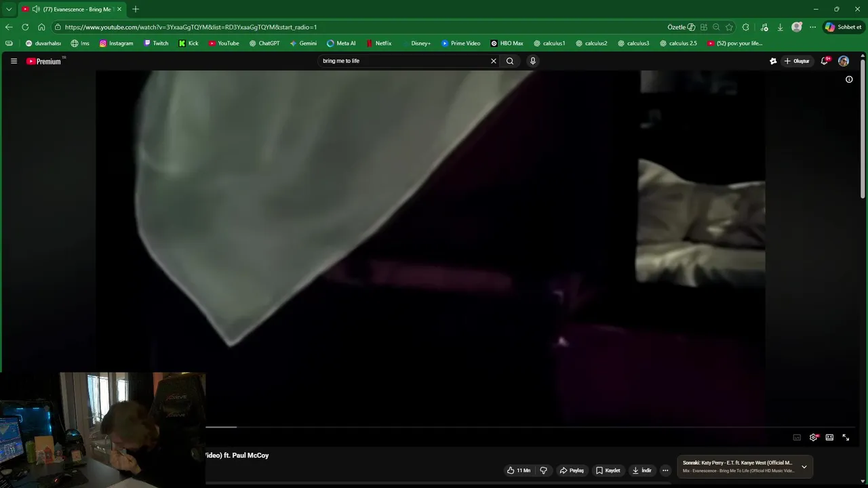Bookmark this page with star icon
This screenshot has height=488, width=868.
coord(729,27)
